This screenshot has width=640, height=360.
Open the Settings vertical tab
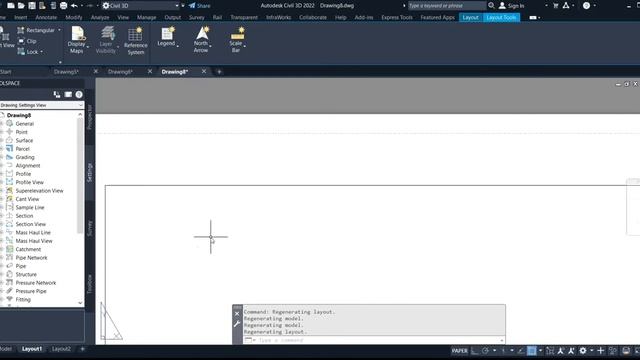point(90,172)
